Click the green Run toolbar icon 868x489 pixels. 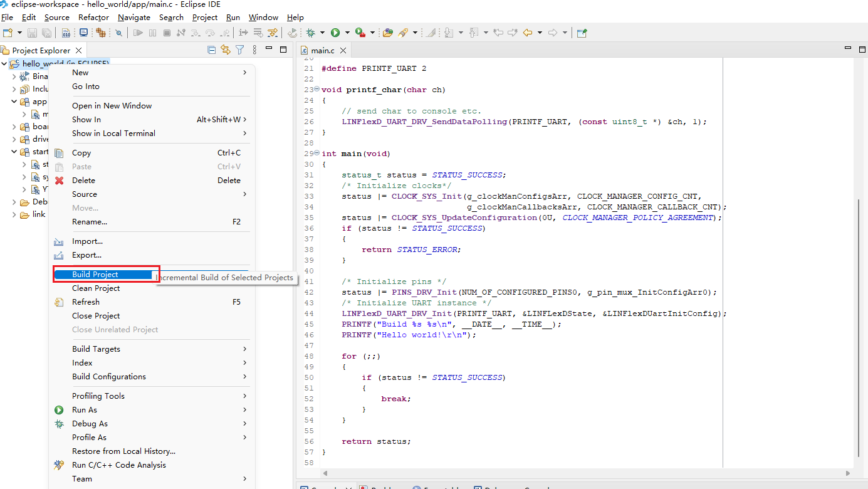[335, 33]
